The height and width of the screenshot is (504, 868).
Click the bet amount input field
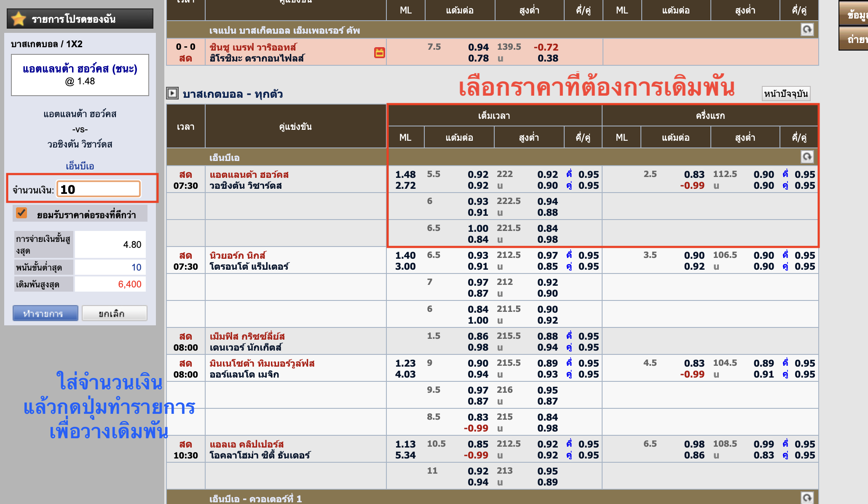(99, 189)
